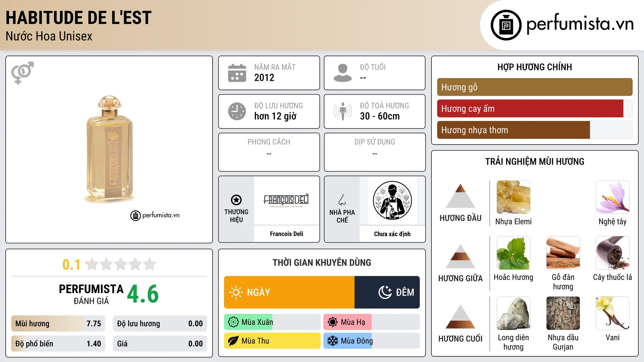Click the five-star rating row
The width and height of the screenshot is (644, 362).
(x=121, y=264)
